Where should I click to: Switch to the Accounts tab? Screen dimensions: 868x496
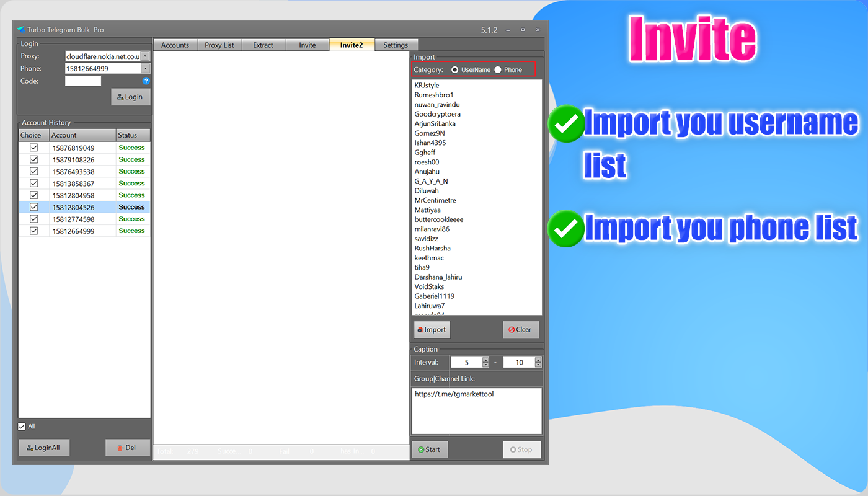(175, 45)
